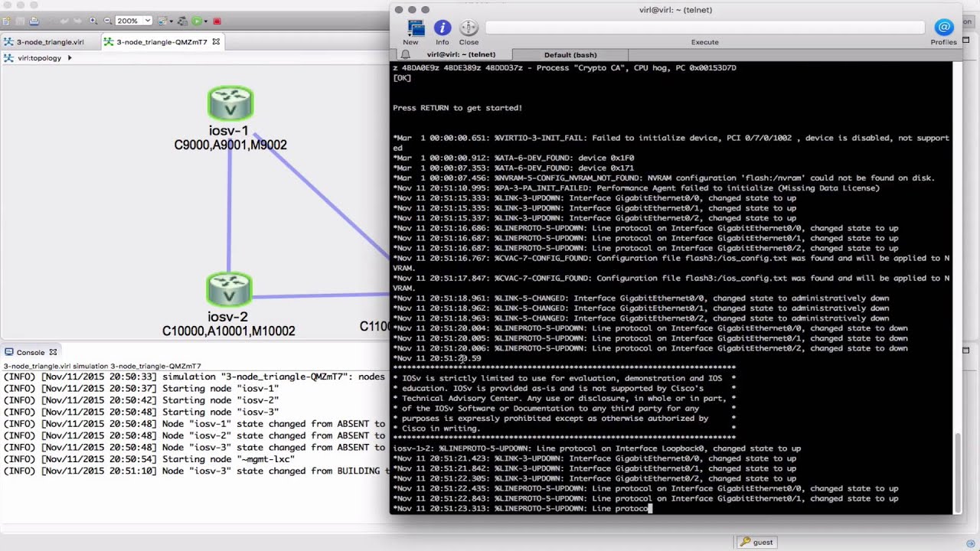980x551 pixels.
Task: Click the C9000,A9001,M9002 port label
Action: point(230,145)
